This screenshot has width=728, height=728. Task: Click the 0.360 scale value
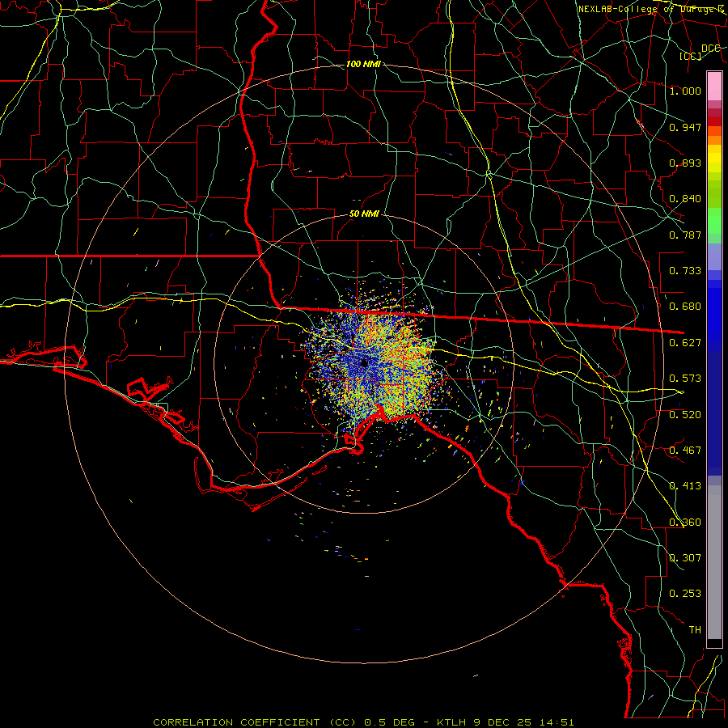click(x=685, y=523)
